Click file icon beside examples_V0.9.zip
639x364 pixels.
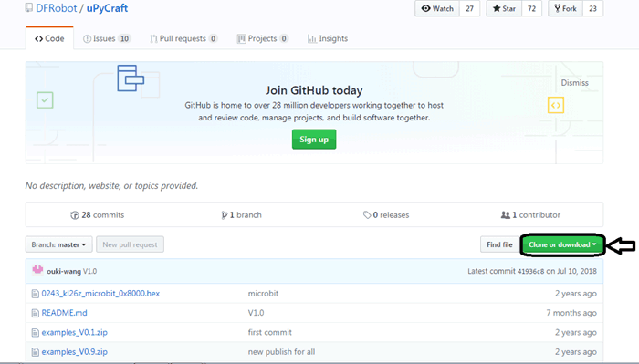click(36, 352)
